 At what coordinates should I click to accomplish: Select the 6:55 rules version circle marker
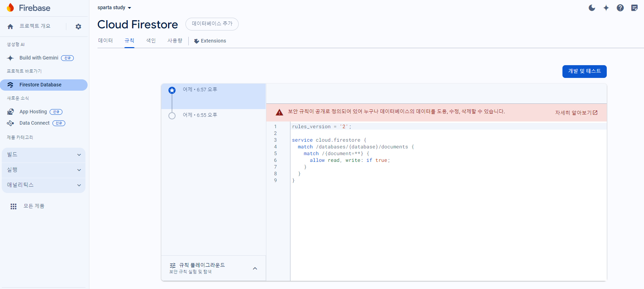pos(172,116)
